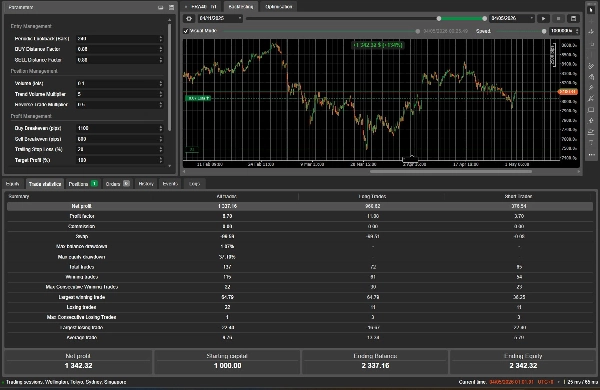
Task: Click the Starting capital value 1 000.00
Action: point(227,366)
